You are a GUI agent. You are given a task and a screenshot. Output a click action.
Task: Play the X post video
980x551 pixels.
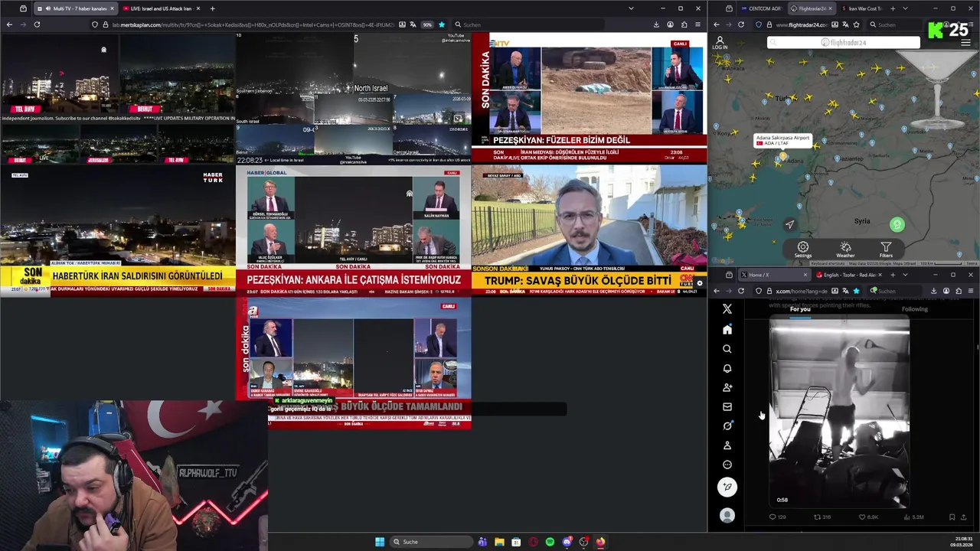(839, 413)
